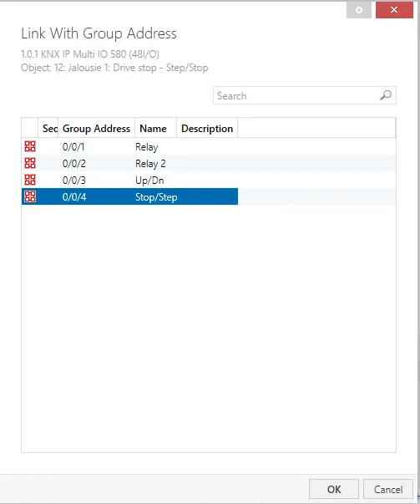Sort by Group Address column header
The height and width of the screenshot is (504, 420).
pos(96,128)
